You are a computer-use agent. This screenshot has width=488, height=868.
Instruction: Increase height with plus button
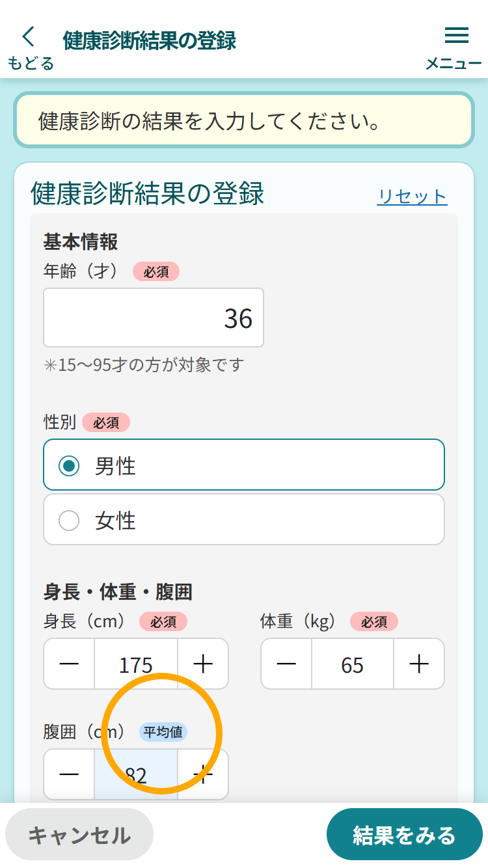(x=203, y=664)
